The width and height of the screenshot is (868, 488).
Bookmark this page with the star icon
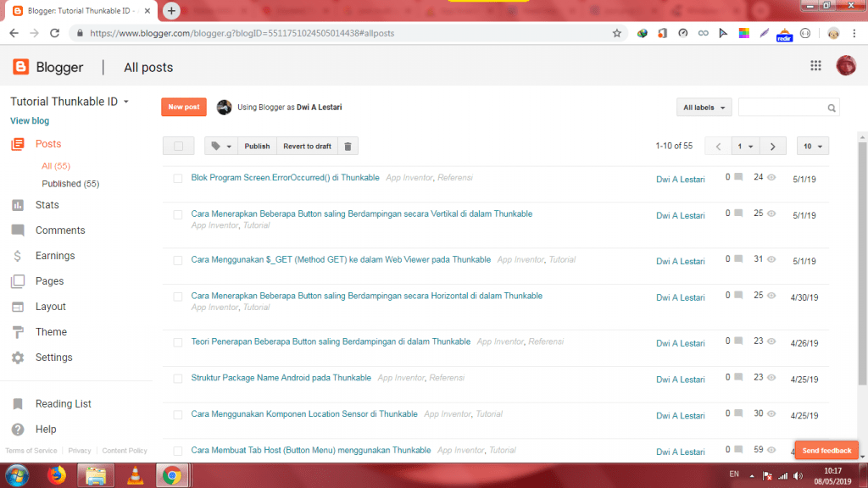point(617,33)
